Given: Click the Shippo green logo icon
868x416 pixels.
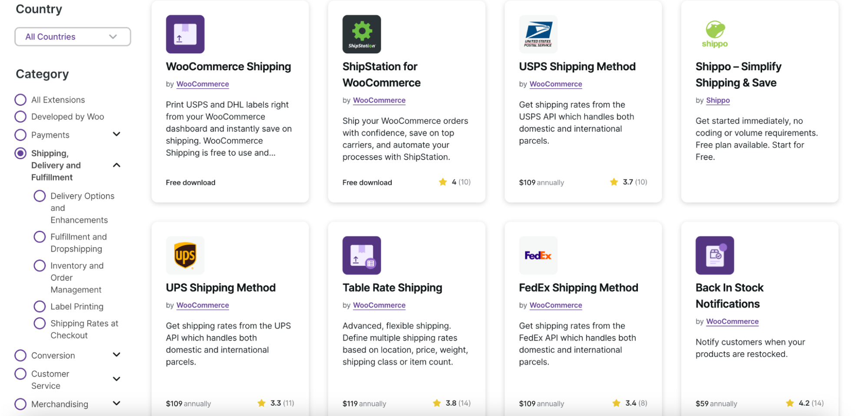Looking at the screenshot, I should (x=715, y=34).
